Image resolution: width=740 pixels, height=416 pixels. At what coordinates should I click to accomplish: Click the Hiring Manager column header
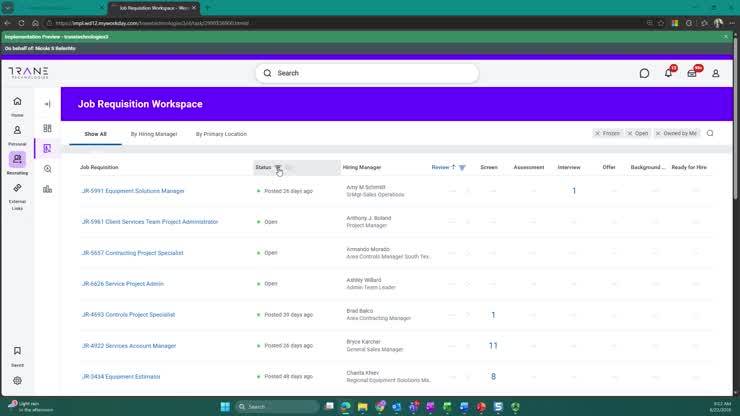[362, 167]
